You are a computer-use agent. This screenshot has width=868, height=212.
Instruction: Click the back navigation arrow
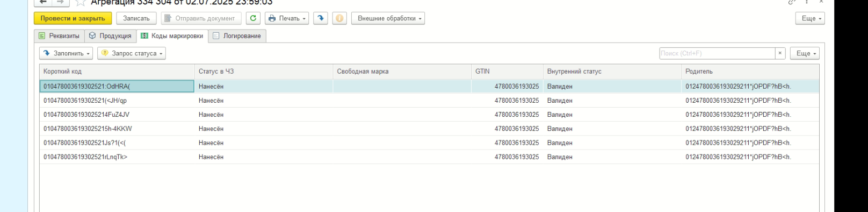[x=43, y=2]
